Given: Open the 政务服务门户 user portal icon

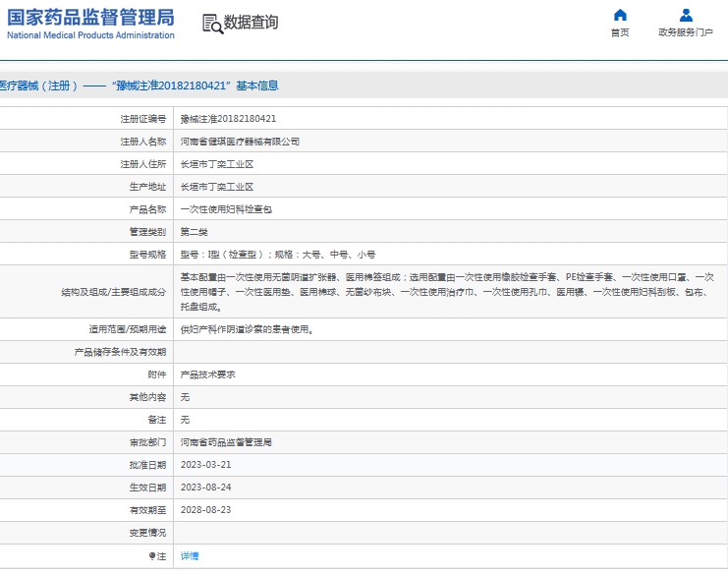Looking at the screenshot, I should click(x=686, y=16).
